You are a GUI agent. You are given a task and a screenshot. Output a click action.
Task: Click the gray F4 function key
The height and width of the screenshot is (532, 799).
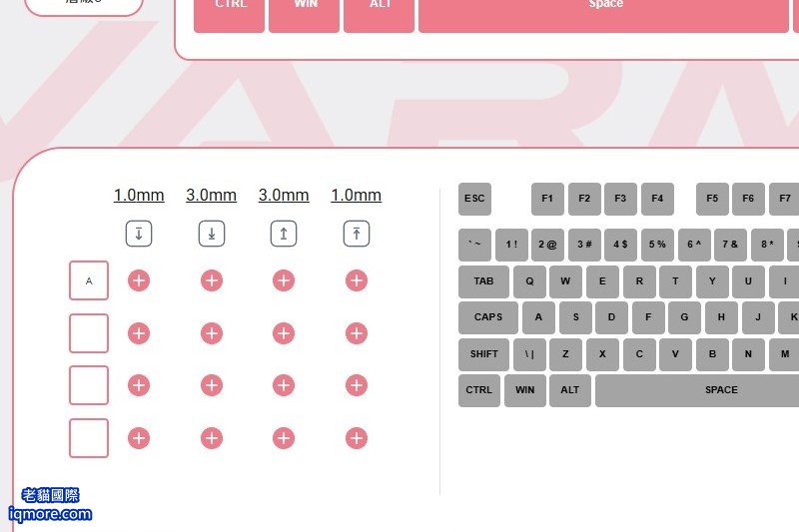[x=657, y=199]
